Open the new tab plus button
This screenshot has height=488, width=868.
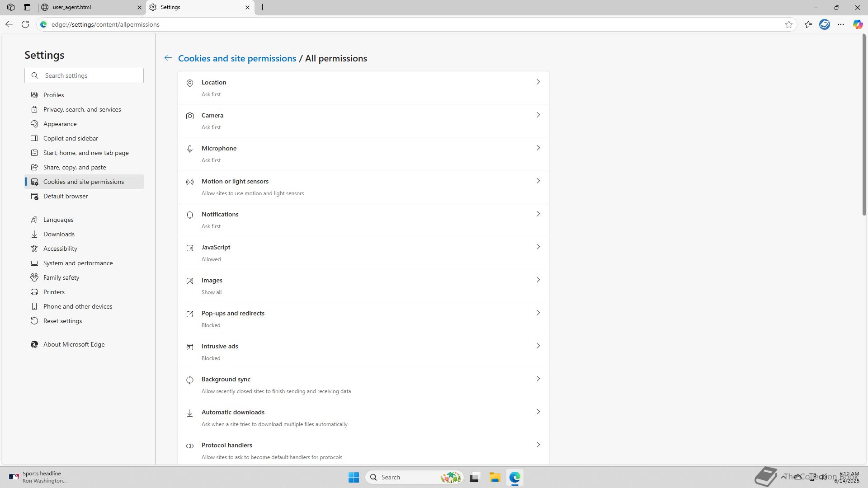click(262, 7)
